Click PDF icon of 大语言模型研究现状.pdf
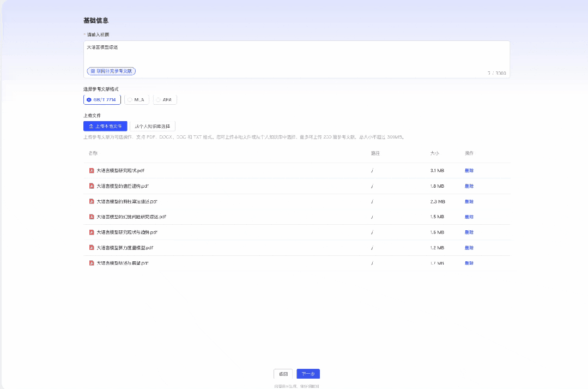The height and width of the screenshot is (389, 588). [x=92, y=170]
